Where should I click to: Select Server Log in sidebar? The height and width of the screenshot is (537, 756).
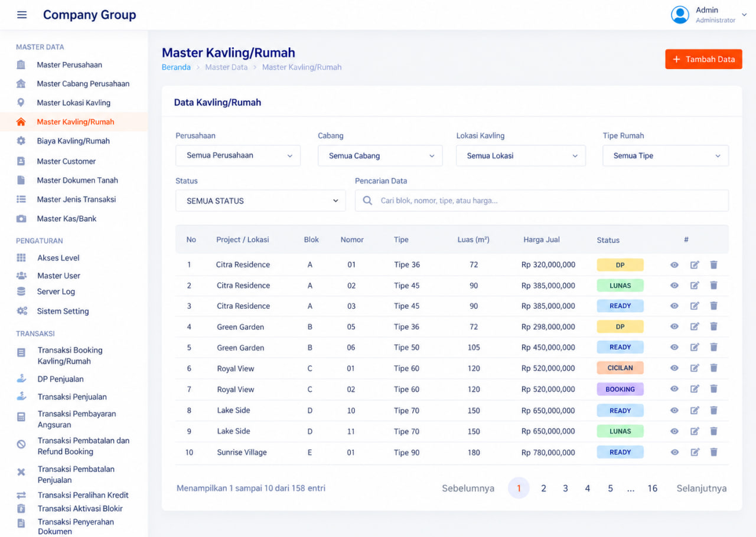point(56,292)
